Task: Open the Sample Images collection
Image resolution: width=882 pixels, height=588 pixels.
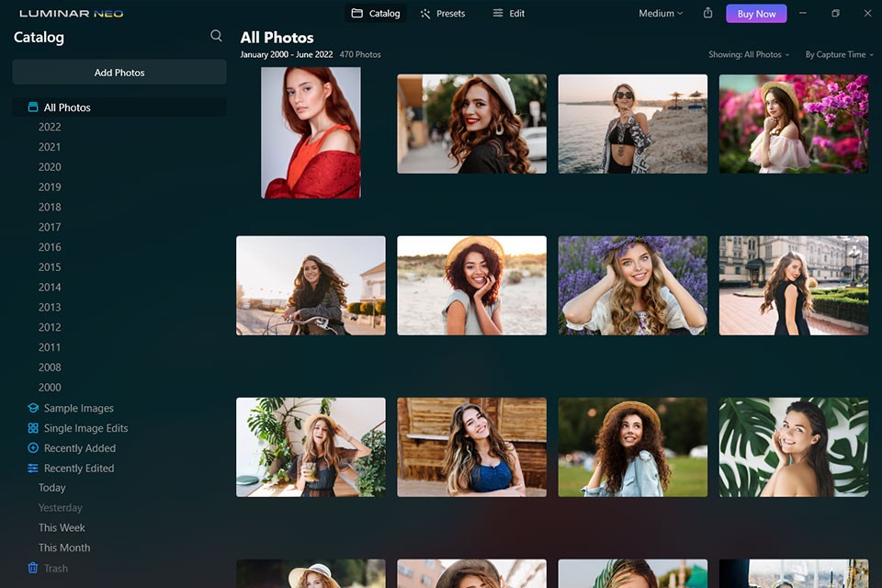Action: tap(79, 408)
